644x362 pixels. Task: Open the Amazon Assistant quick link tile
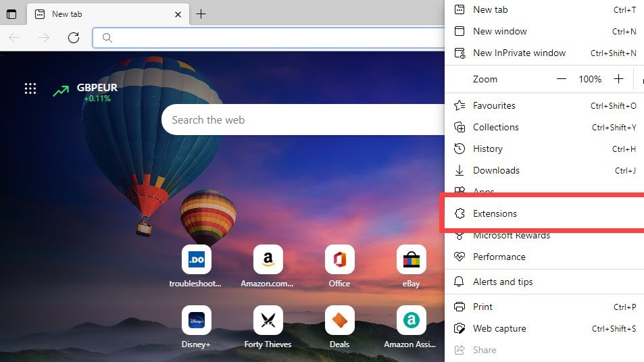(410, 327)
